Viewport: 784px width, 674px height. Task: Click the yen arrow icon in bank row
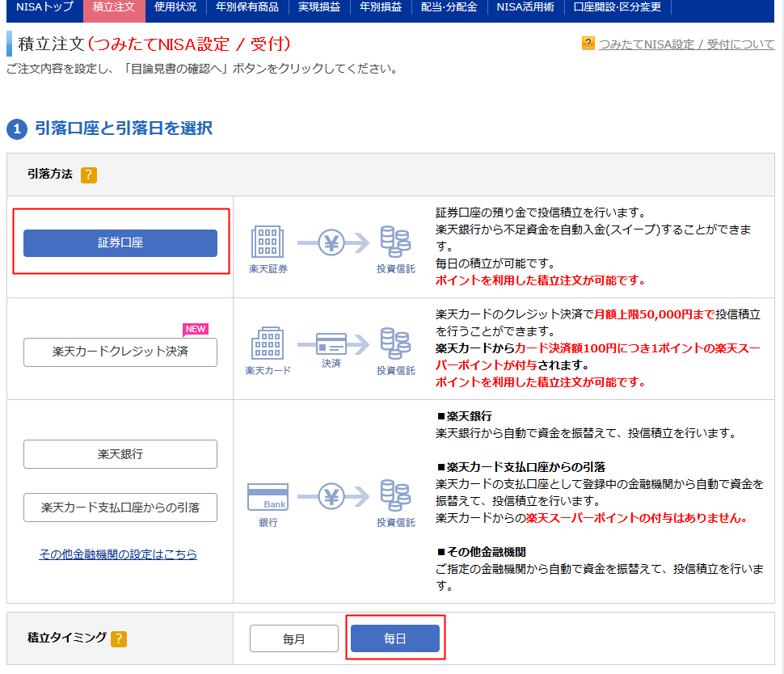(333, 496)
